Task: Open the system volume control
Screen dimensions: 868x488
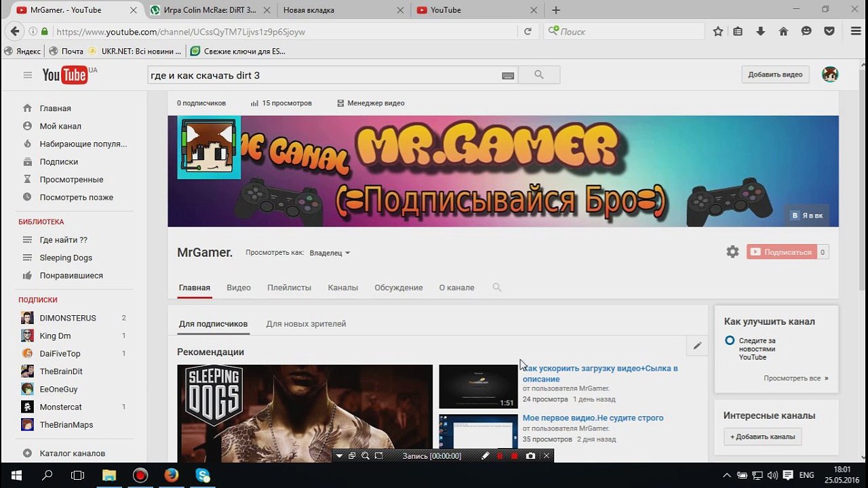Action: click(772, 475)
